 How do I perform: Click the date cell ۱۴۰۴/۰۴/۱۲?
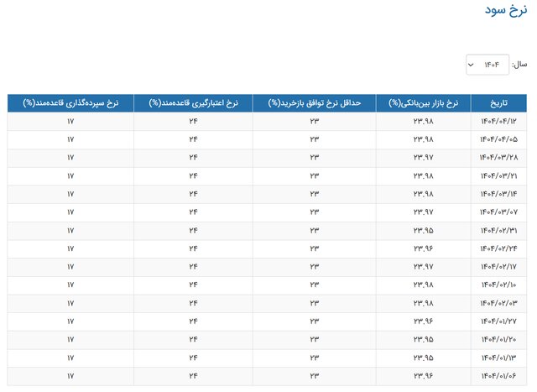pos(498,122)
